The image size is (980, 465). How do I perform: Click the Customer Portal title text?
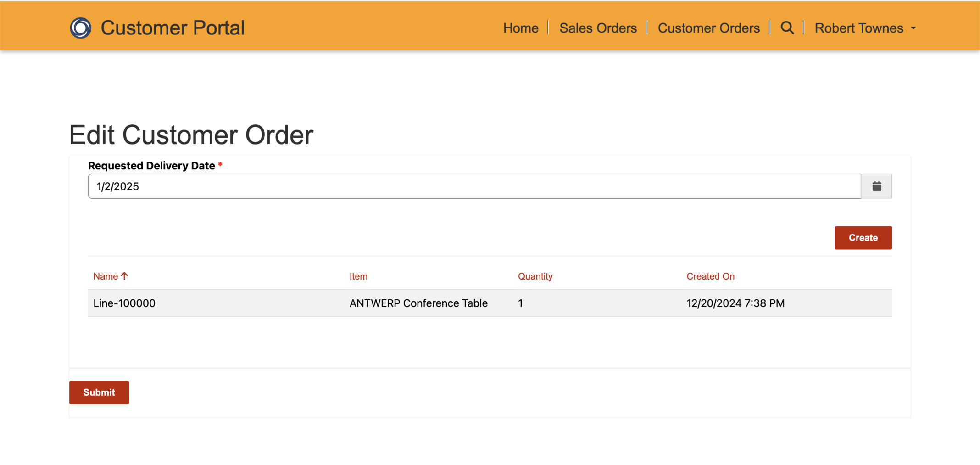pos(173,28)
